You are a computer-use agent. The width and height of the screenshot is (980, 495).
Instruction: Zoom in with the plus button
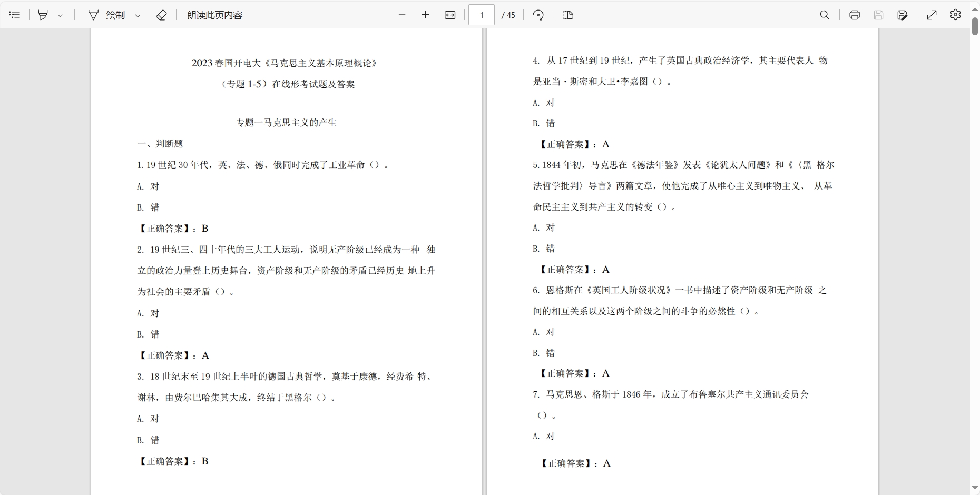coord(426,15)
